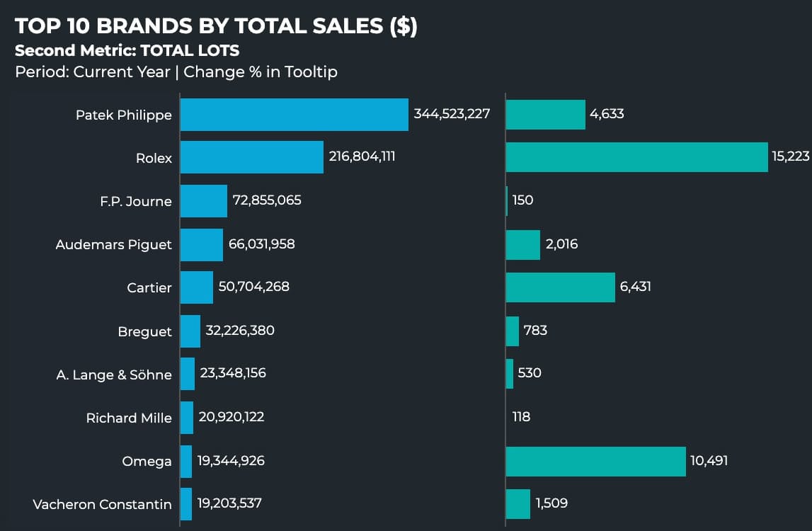Click the Rolex total sales bar
This screenshot has width=812, height=531.
click(x=251, y=157)
